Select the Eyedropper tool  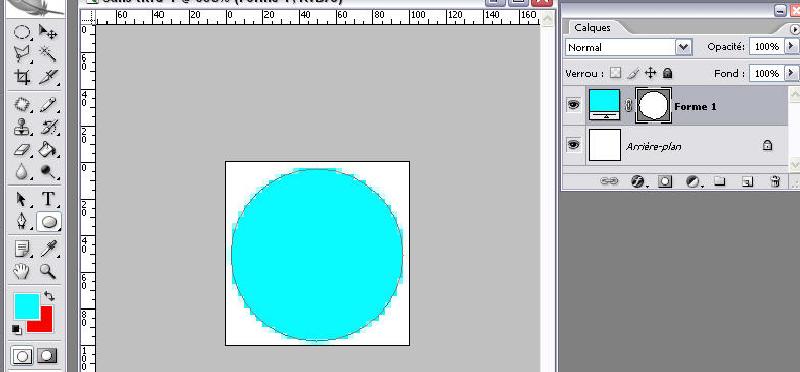click(x=48, y=249)
